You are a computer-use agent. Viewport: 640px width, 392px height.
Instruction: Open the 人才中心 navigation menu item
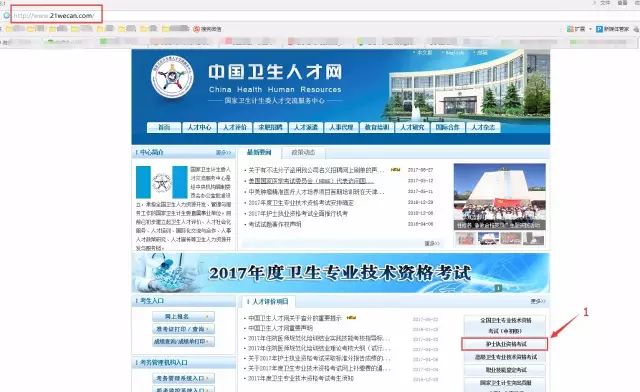coord(199,127)
